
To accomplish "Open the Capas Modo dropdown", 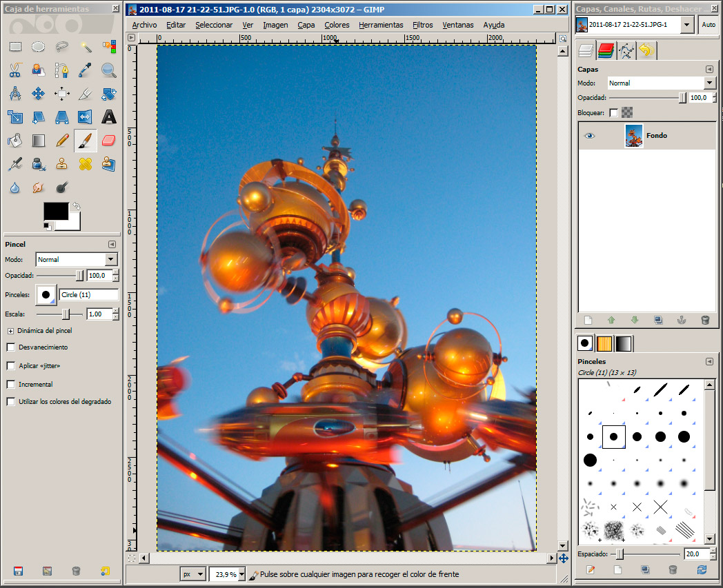I will [x=661, y=83].
